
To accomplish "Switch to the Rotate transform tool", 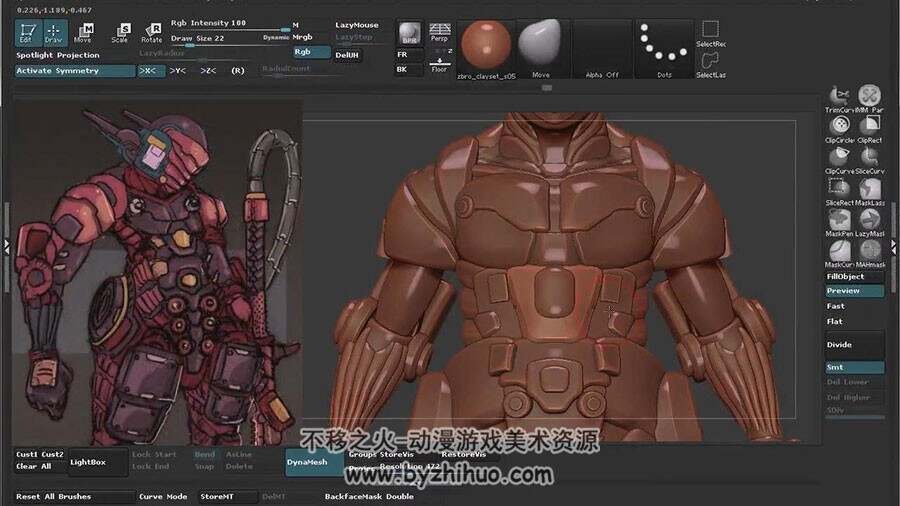I will (152, 33).
